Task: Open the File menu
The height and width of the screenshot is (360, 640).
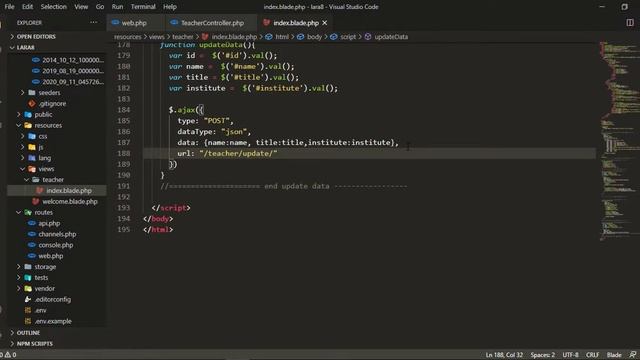Action: (x=9, y=7)
